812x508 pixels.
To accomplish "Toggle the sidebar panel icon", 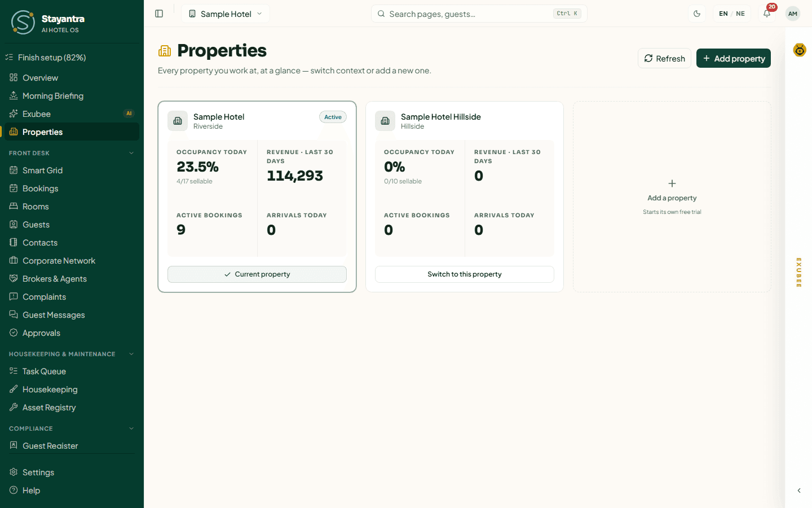I will click(x=159, y=14).
